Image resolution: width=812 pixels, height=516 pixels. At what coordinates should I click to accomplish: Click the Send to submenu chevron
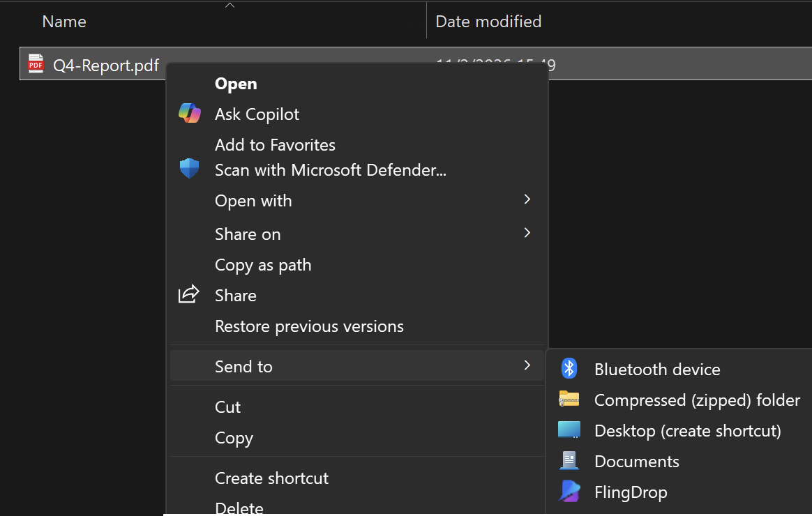pos(527,365)
